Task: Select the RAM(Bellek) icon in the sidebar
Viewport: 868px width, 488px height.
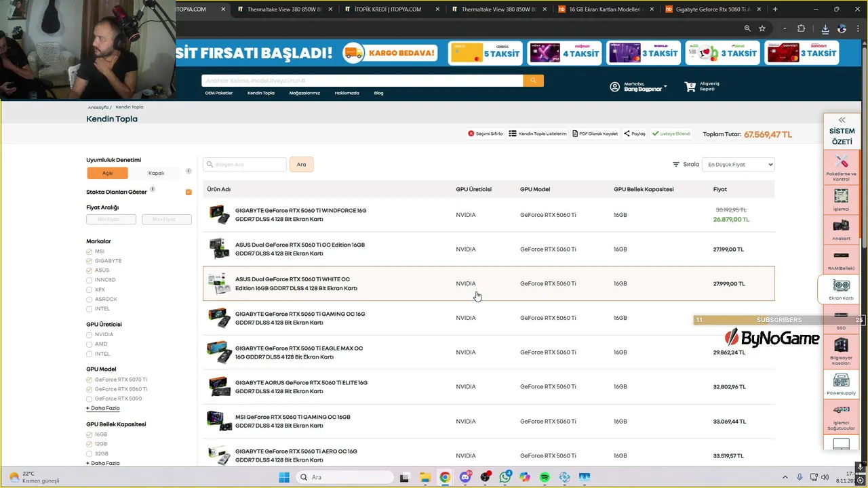Action: 841,260
